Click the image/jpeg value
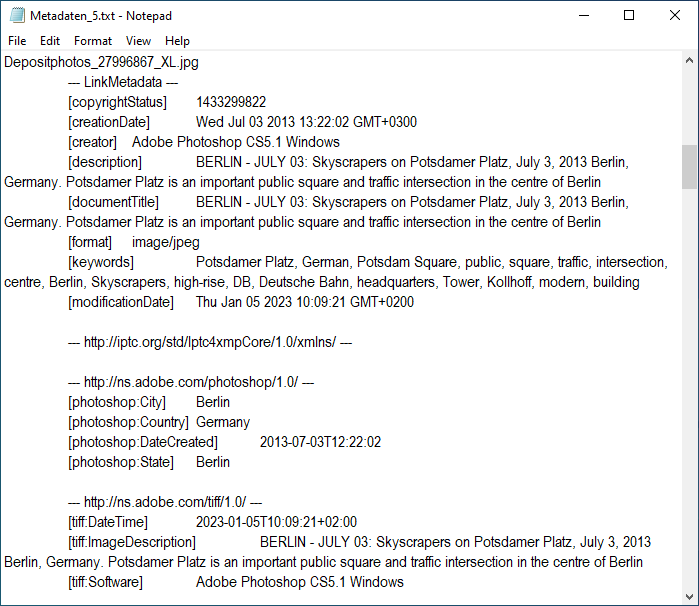 pos(166,242)
